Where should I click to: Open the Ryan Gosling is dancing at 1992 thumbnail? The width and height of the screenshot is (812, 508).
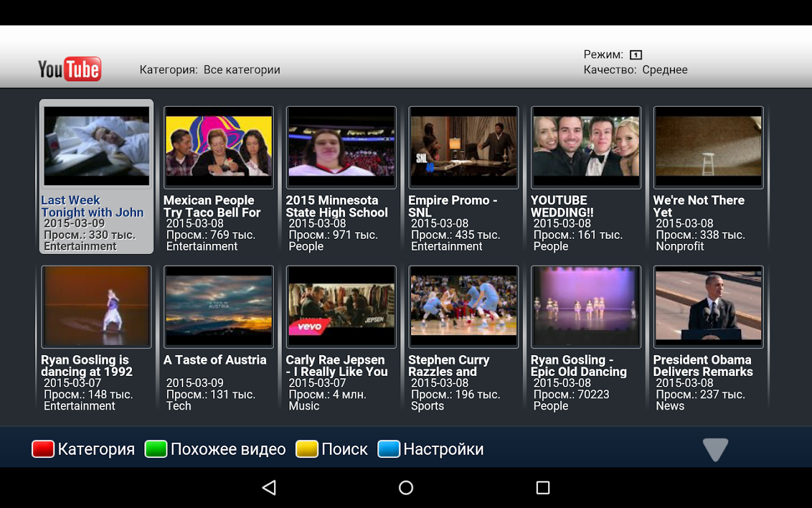[96, 307]
